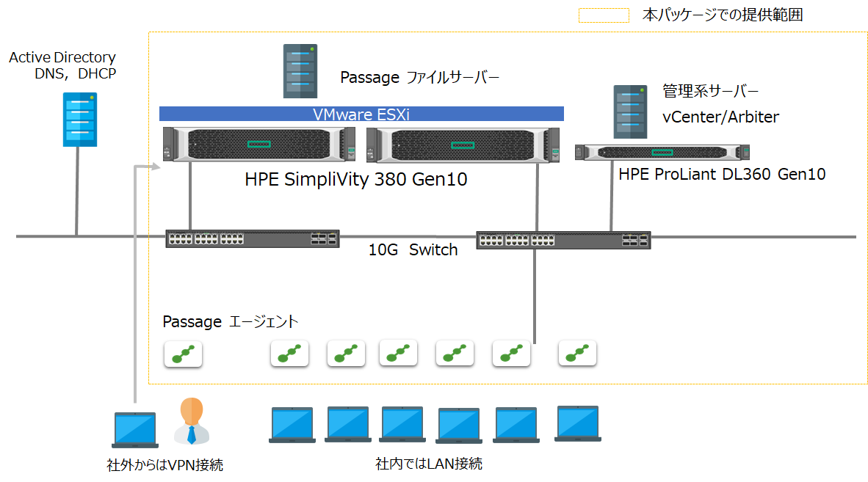Click the "社外からはVPN接続" caption

pyautogui.click(x=165, y=465)
